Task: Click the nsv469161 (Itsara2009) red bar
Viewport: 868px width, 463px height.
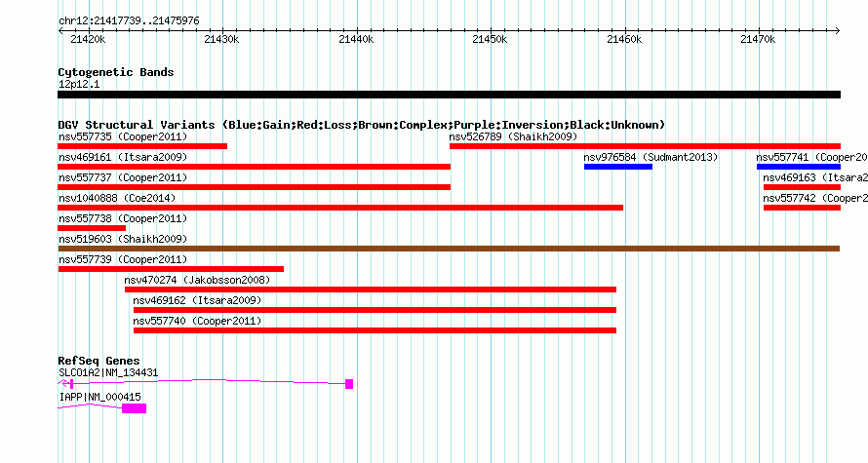Action: [255, 167]
